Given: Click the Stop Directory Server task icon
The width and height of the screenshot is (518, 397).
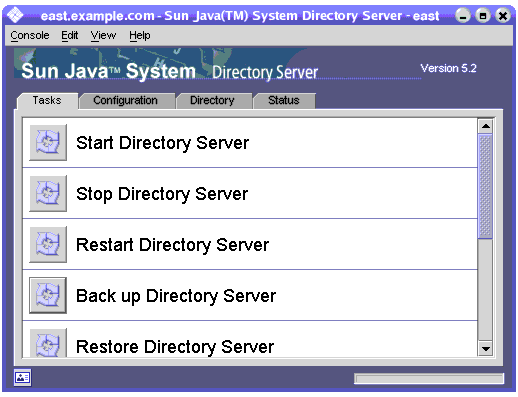Looking at the screenshot, I should 48,193.
